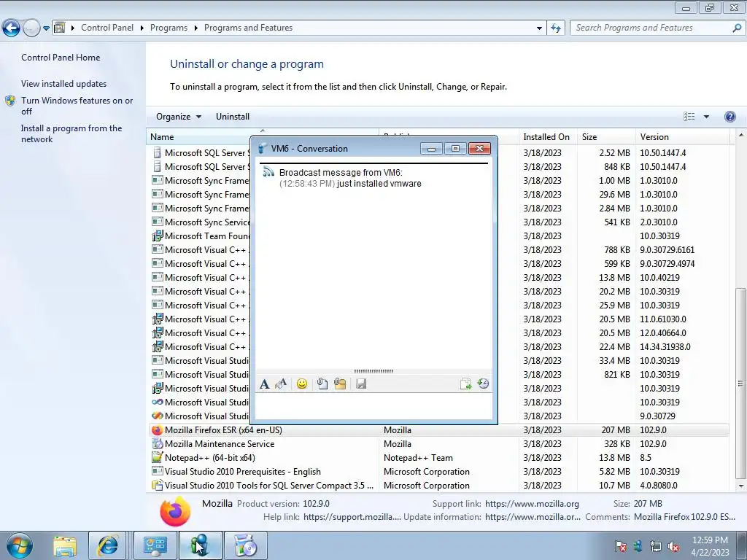Click the conversation pane splitter grip

coord(373,371)
